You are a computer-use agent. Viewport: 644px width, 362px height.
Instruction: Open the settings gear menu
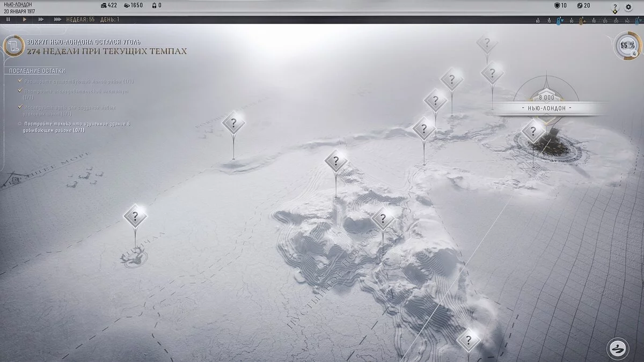628,7
